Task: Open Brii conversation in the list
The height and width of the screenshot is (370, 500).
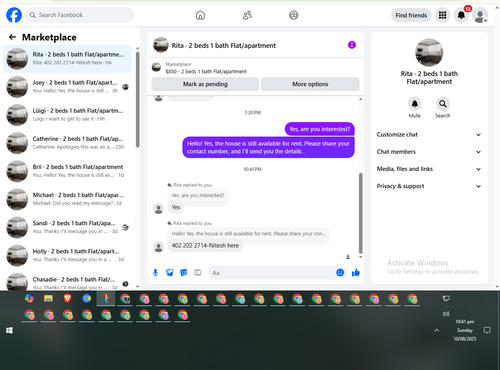Action: pos(68,171)
